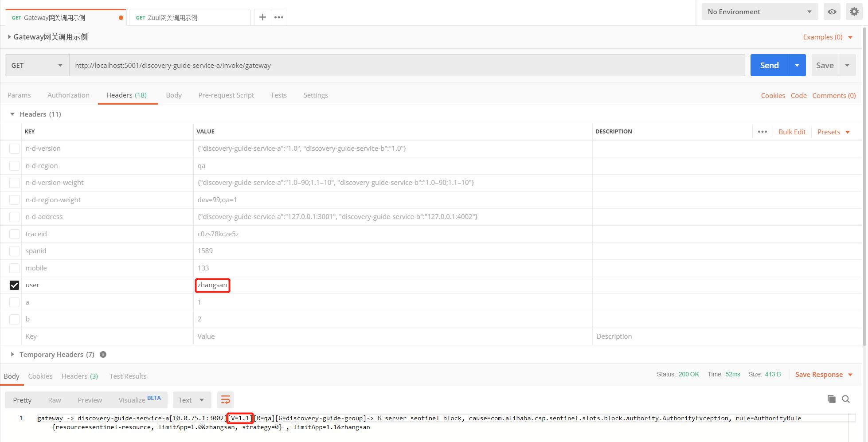This screenshot has height=442, width=868.
Task: Click the Save button
Action: pyautogui.click(x=825, y=65)
